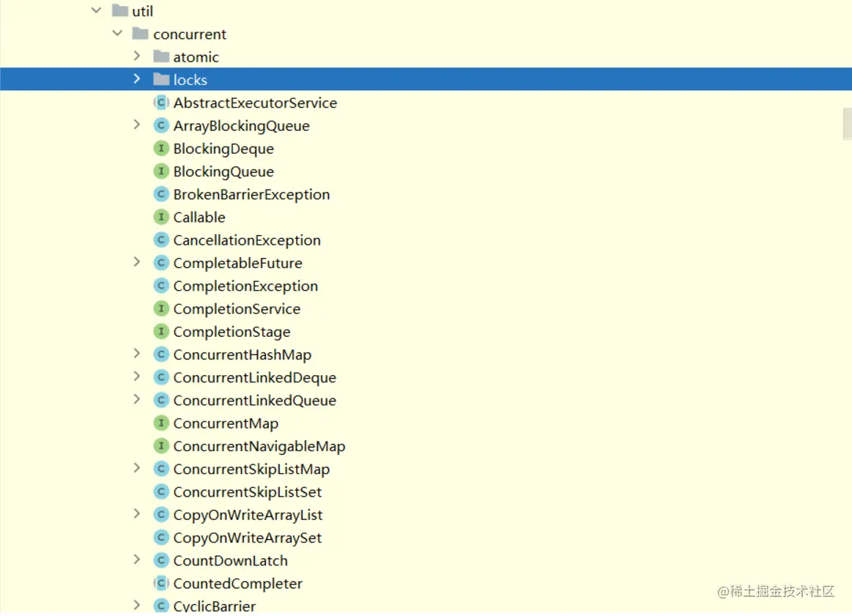
Task: Collapse the util folder
Action: tap(96, 10)
